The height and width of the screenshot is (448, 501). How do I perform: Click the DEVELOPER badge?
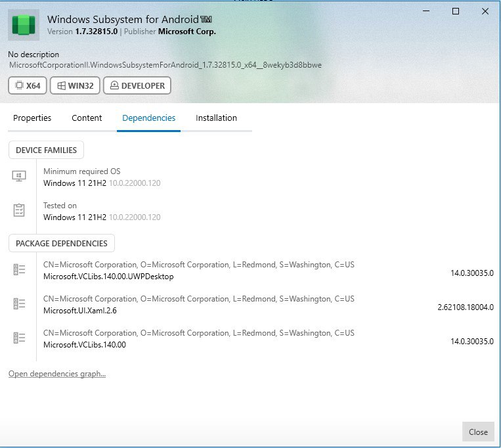tap(137, 85)
